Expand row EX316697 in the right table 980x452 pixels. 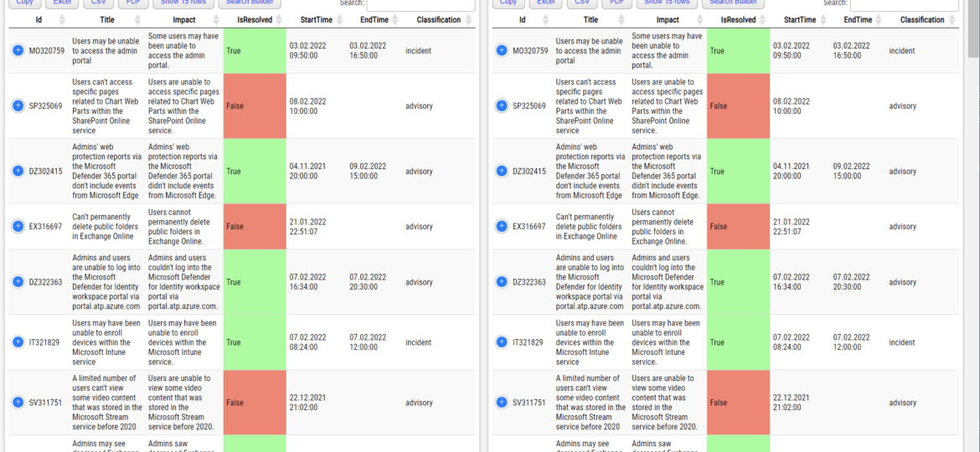click(502, 226)
